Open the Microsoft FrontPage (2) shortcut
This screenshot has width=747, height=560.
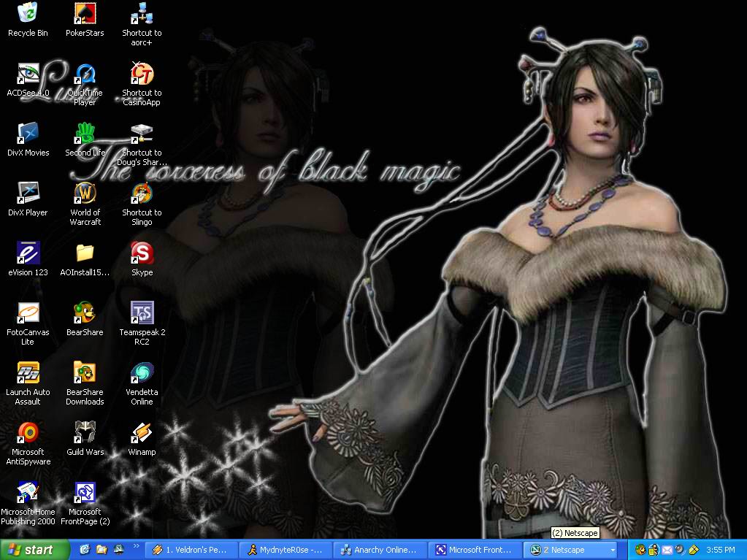(85, 494)
